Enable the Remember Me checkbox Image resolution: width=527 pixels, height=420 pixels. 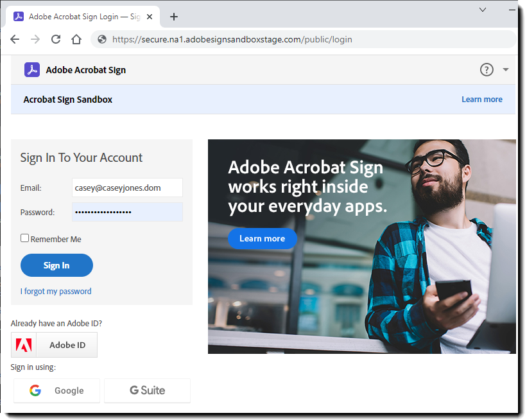click(x=25, y=238)
